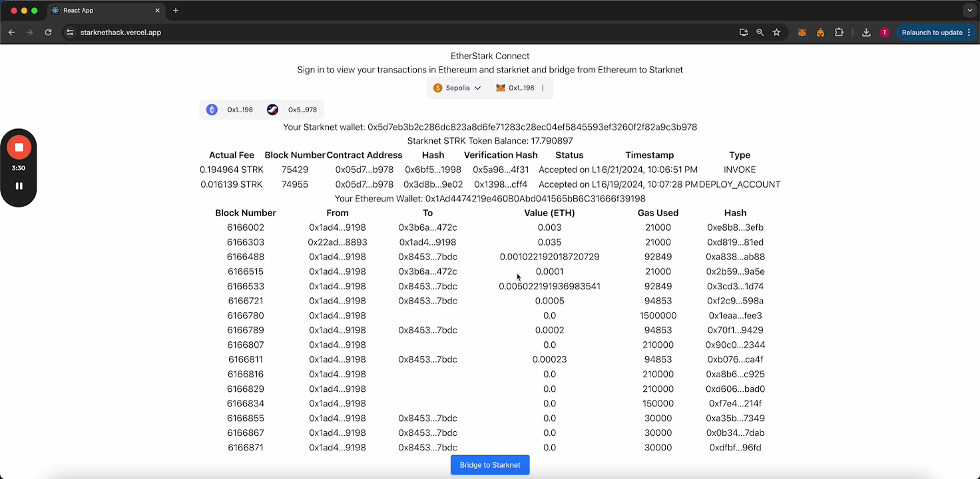The height and width of the screenshot is (479, 980).
Task: Stop the screen recording
Action: click(19, 147)
